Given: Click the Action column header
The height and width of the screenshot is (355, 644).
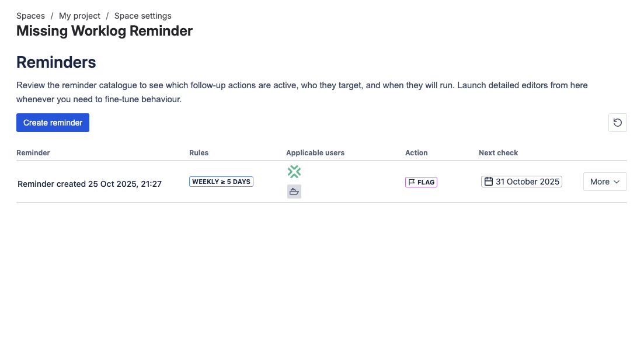Looking at the screenshot, I should click(416, 153).
